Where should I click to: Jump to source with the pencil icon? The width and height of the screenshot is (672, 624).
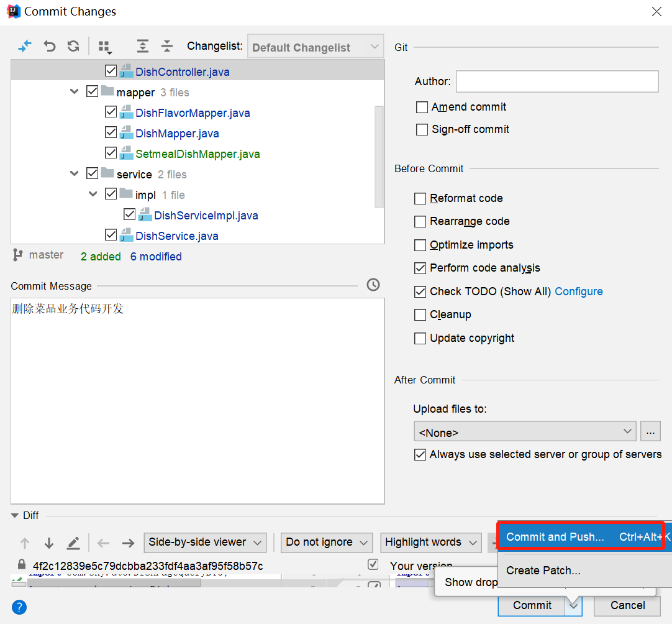coord(73,543)
